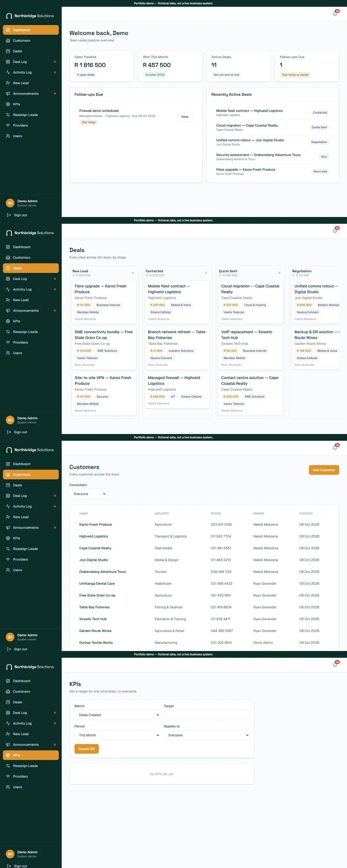Viewport: 347px width, 868px height.
Task: Click the notification bell above the Deals heading
Action: pyautogui.click(x=335, y=231)
